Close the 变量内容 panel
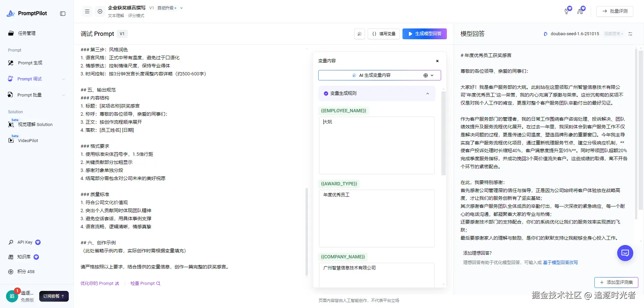The width and height of the screenshot is (644, 308). point(437,61)
